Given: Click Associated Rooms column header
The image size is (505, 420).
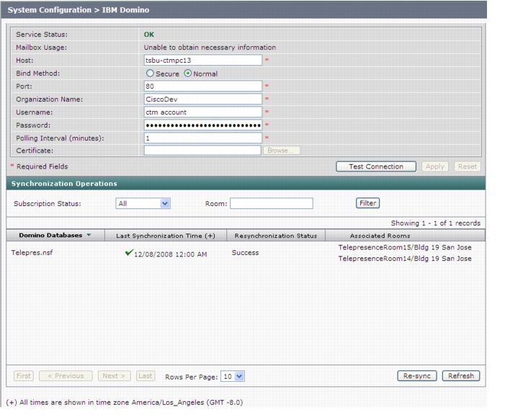Looking at the screenshot, I should click(x=380, y=236).
